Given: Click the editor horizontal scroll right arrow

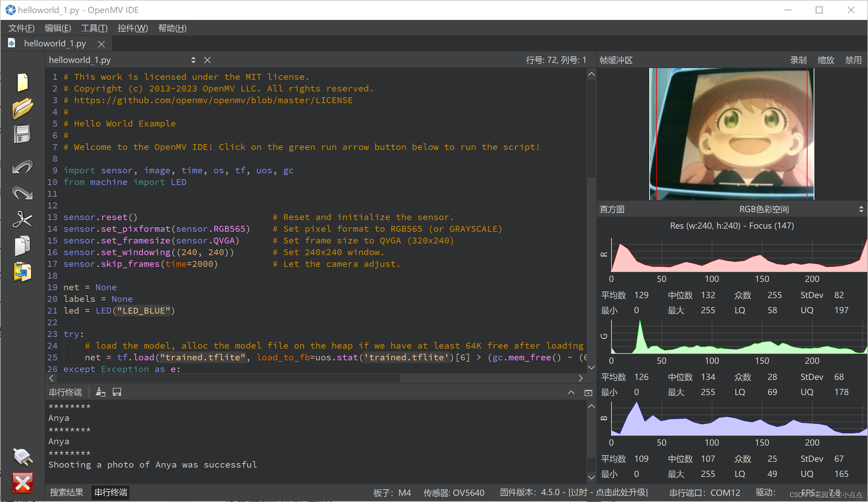Looking at the screenshot, I should pos(581,378).
